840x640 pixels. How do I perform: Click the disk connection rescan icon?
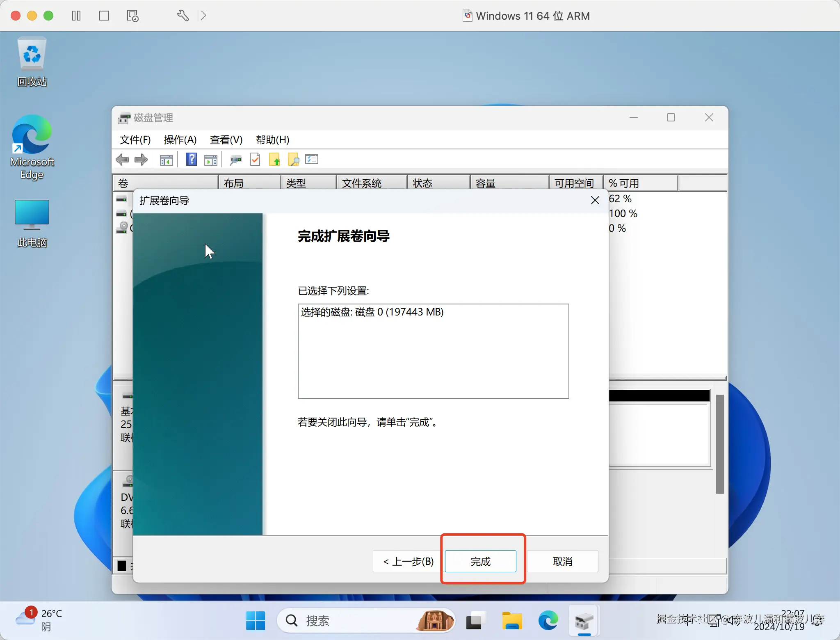pyautogui.click(x=235, y=160)
